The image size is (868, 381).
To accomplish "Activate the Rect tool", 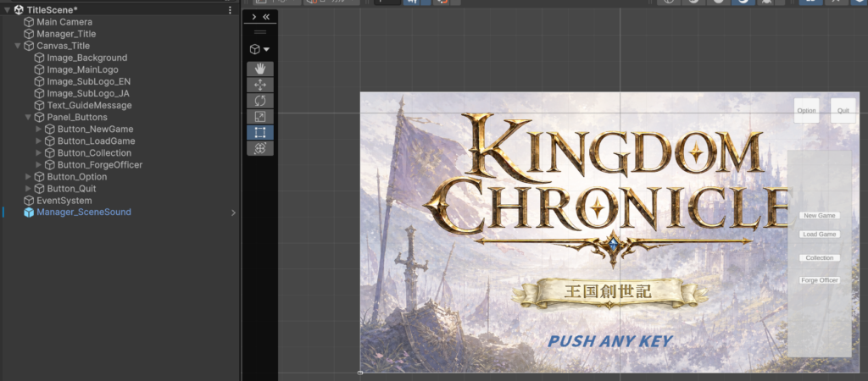I will pyautogui.click(x=260, y=132).
